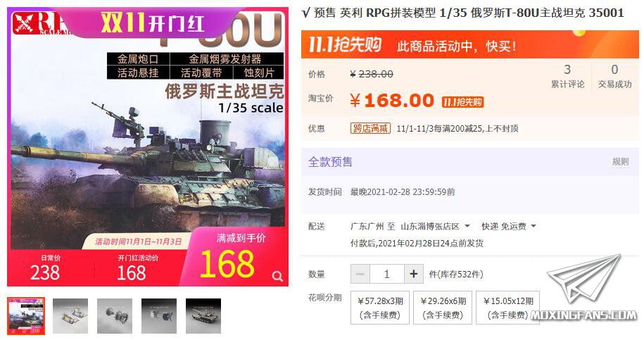
Task: Click the main T-80U product image
Action: (x=148, y=146)
